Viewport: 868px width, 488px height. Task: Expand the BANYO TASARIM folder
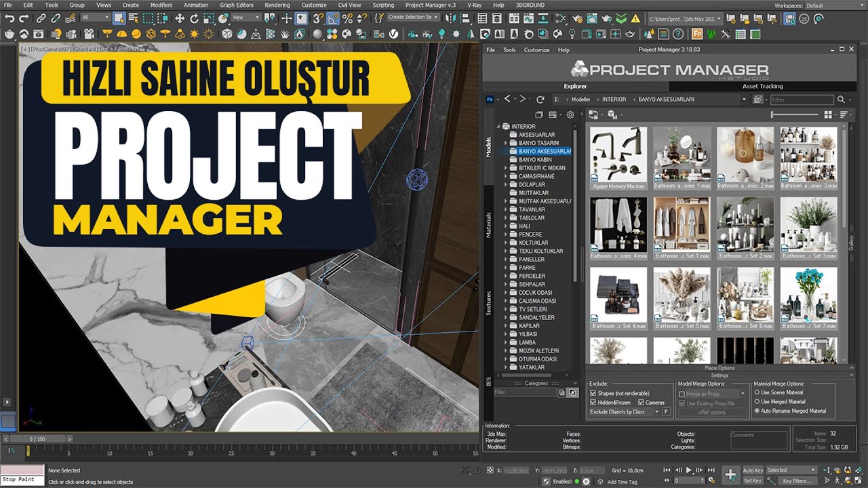(506, 143)
